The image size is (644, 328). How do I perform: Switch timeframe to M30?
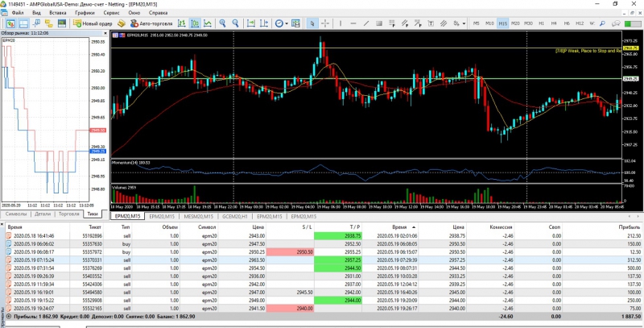click(528, 23)
